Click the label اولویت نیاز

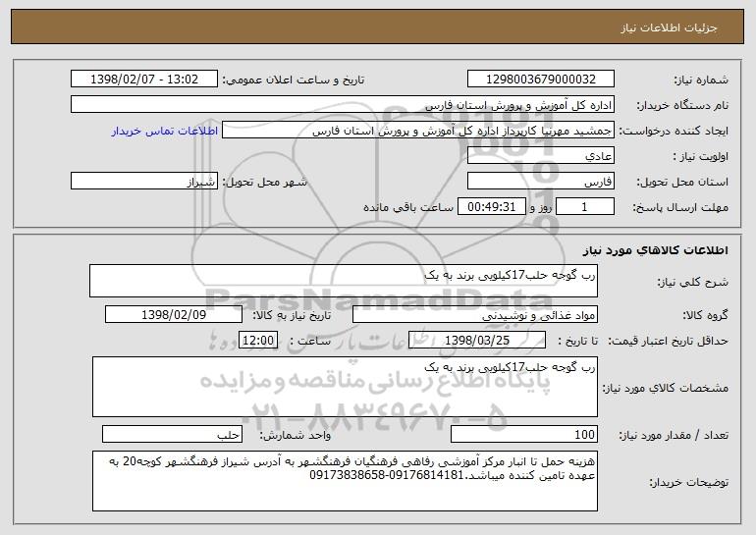pos(701,157)
